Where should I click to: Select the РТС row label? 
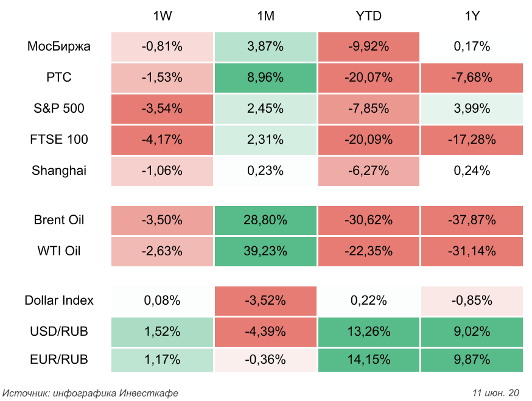point(59,77)
